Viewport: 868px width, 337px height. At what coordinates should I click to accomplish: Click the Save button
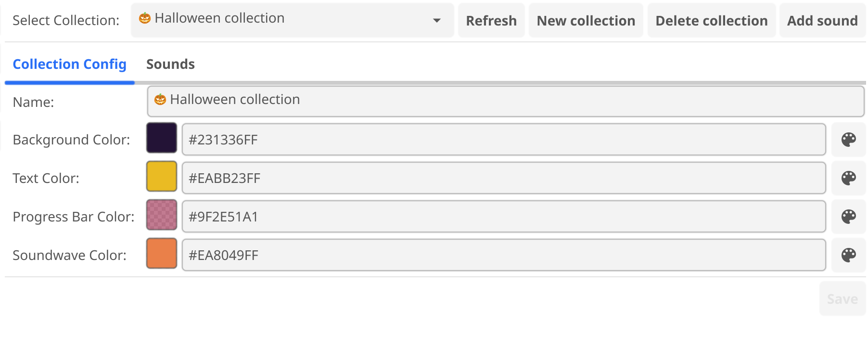[x=841, y=298]
